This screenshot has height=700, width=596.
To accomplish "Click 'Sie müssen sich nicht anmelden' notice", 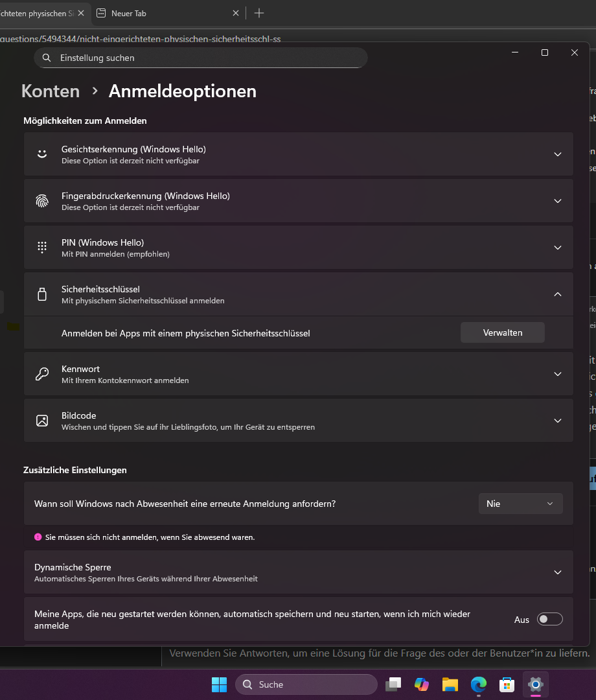I will click(150, 537).
